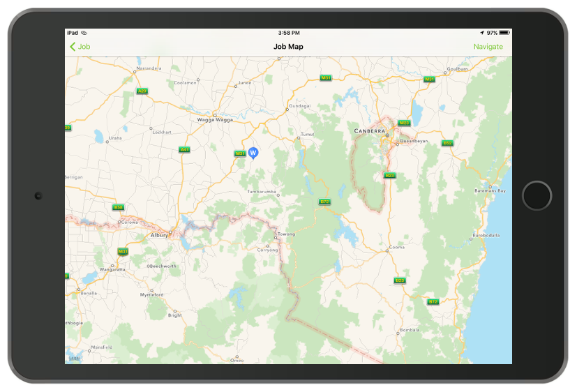The height and width of the screenshot is (392, 577).
Task: Tap the Gundagai town label
Action: pyautogui.click(x=299, y=106)
